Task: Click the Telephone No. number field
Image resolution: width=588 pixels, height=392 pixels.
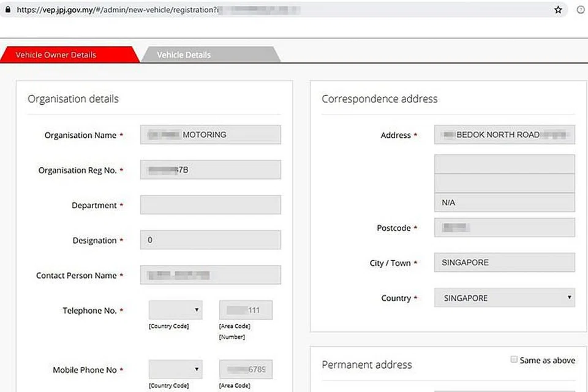Action: point(246,310)
